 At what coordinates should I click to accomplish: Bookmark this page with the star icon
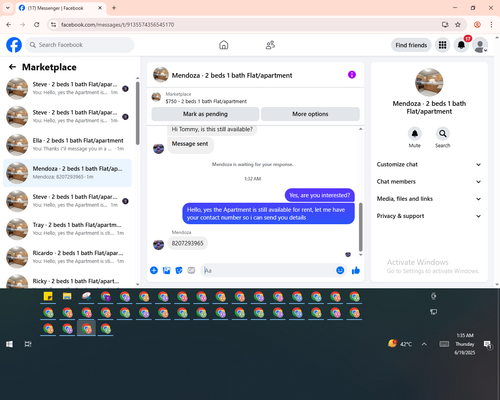(x=458, y=24)
